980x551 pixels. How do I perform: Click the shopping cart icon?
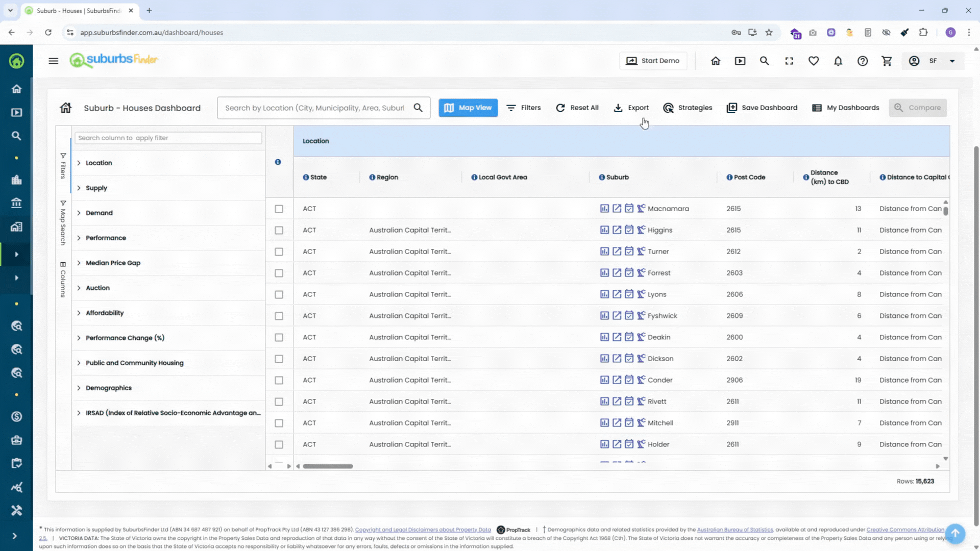coord(887,61)
